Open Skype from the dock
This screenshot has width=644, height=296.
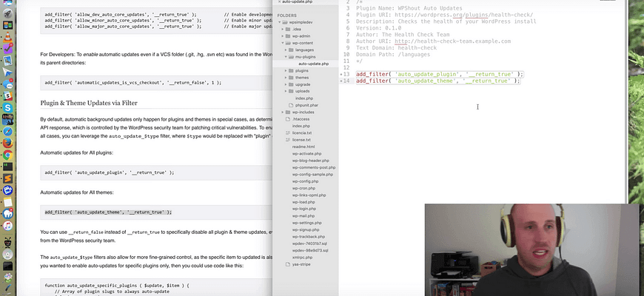(8, 108)
